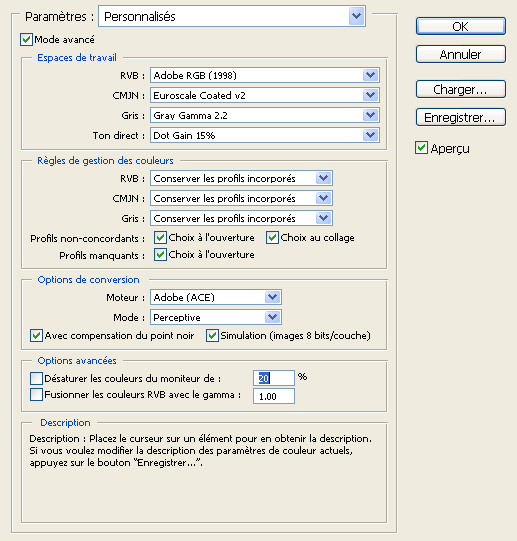Open the RVB color management policy dropdown

pyautogui.click(x=241, y=178)
